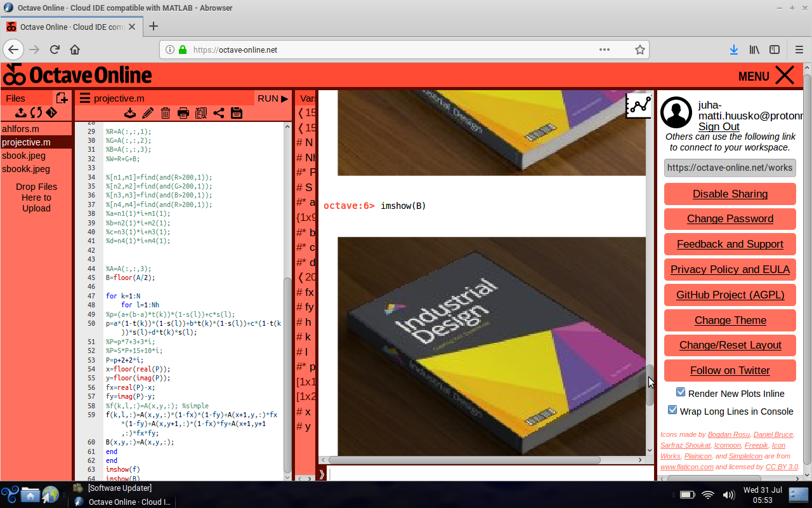This screenshot has width=812, height=508.
Task: Toggle the browser sidebar icon
Action: coord(775,50)
